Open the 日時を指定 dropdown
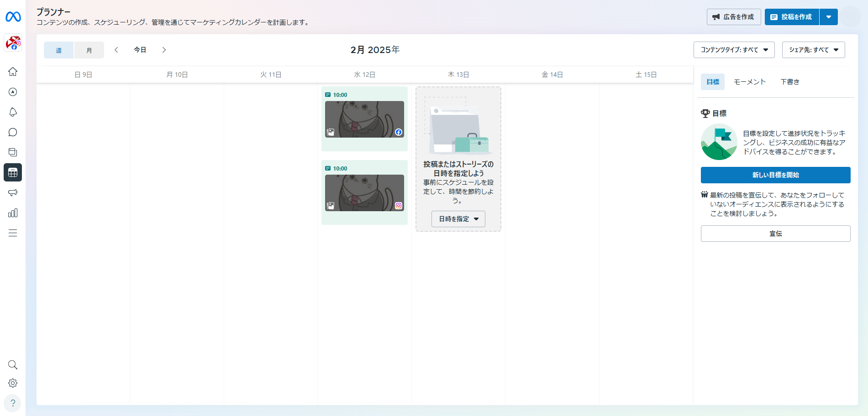868x416 pixels. pos(458,219)
